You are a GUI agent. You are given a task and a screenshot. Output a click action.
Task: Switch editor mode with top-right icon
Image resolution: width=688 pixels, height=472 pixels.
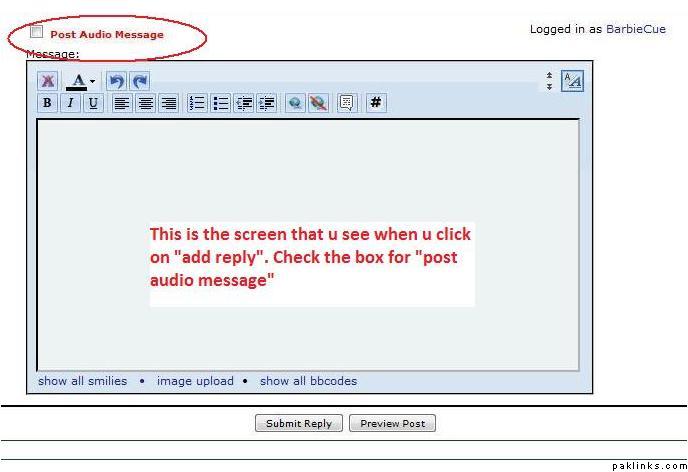[x=572, y=81]
